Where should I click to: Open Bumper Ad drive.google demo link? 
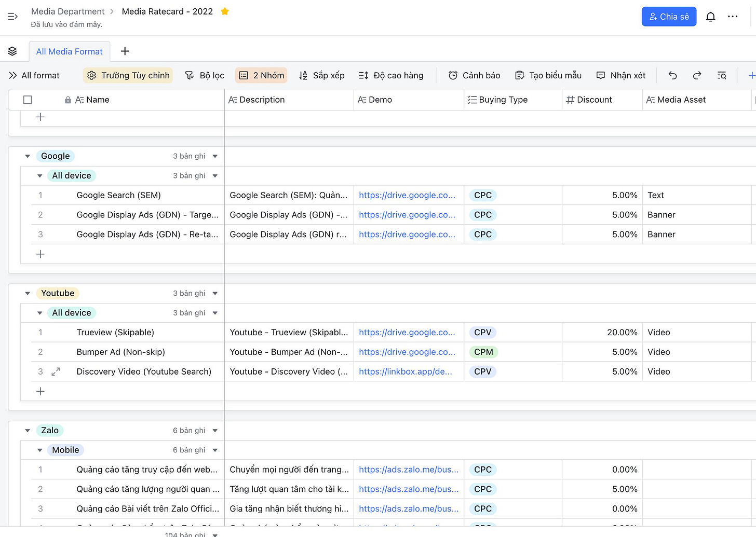407,352
